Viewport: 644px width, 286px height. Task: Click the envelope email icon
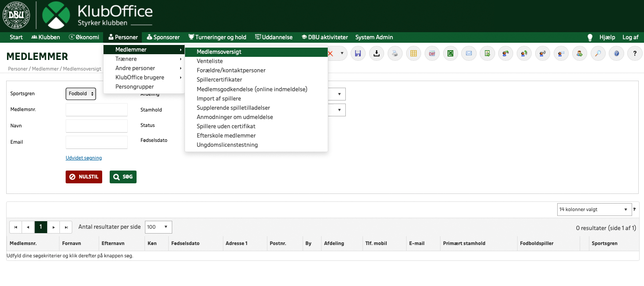(469, 54)
